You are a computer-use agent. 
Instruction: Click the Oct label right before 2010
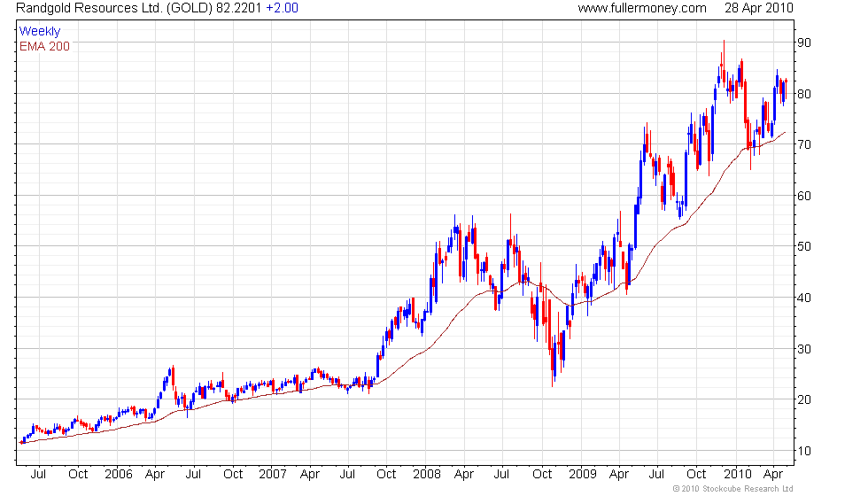click(696, 474)
